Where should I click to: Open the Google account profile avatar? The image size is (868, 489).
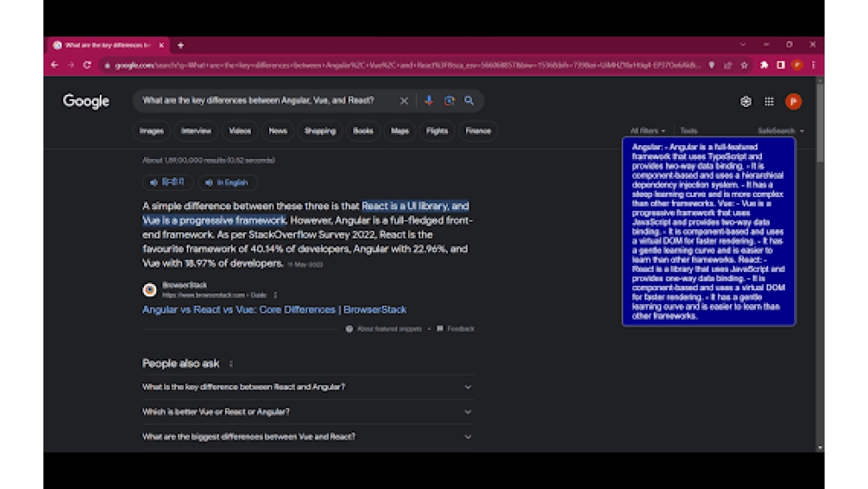pos(793,102)
